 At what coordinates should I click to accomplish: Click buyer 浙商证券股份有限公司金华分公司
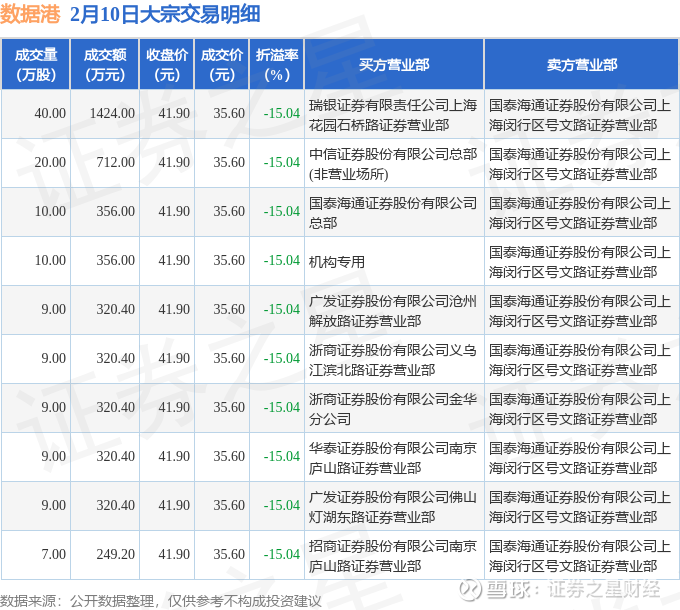(393, 409)
